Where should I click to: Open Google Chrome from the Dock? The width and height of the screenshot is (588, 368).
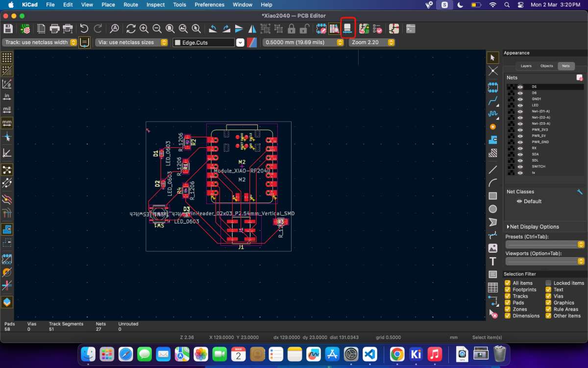[397, 353]
